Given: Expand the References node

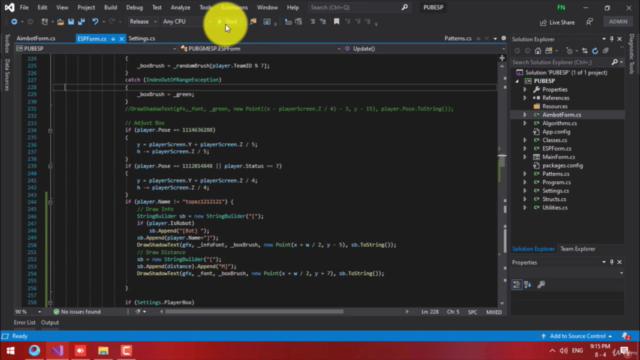Looking at the screenshot, I should pos(525,98).
